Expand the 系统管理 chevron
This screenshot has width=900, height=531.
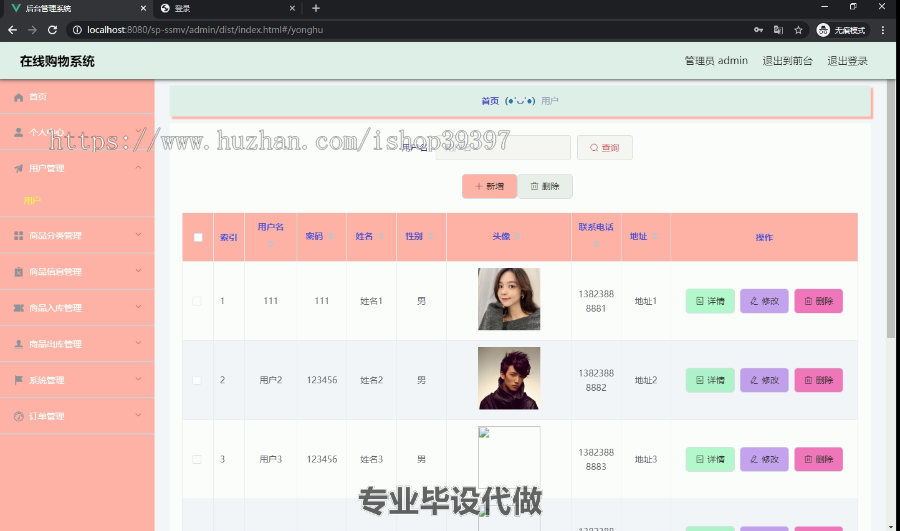point(138,379)
